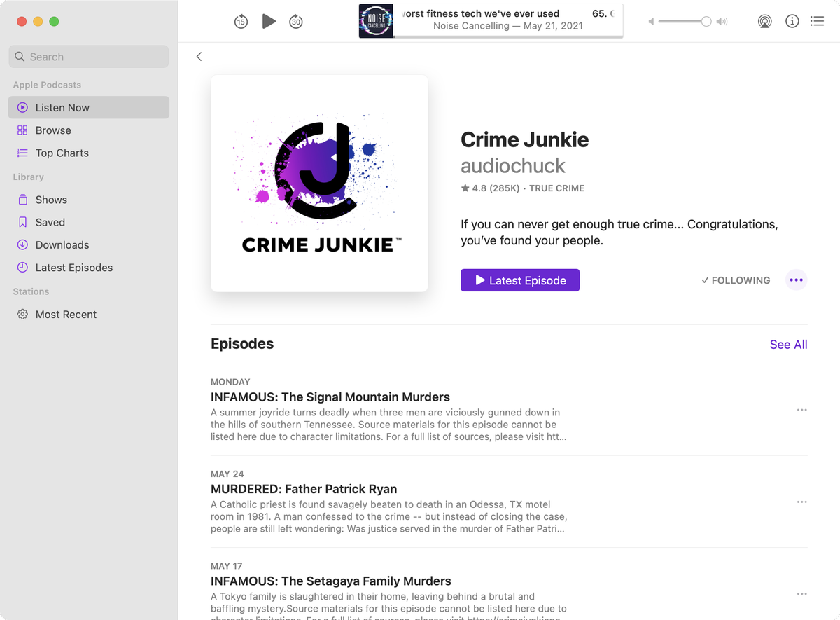Screen dimensions: 840x620
Task: Open more options for Crime Junkie show
Action: tap(796, 280)
